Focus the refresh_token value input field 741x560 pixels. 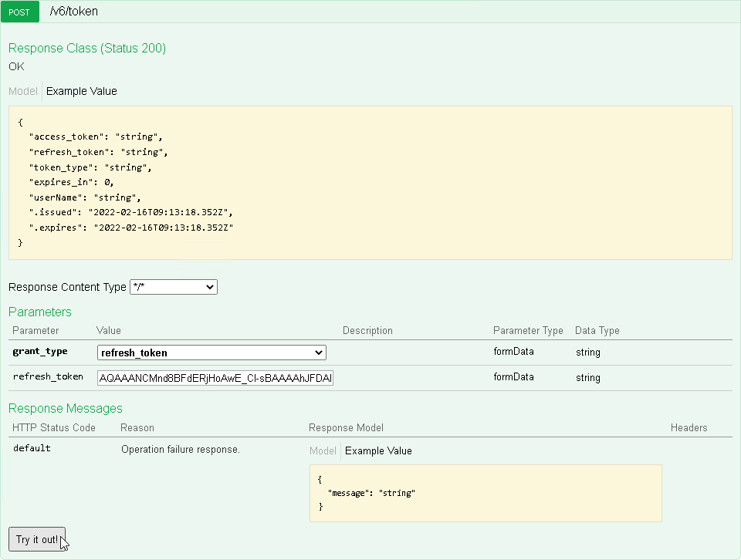[215, 378]
